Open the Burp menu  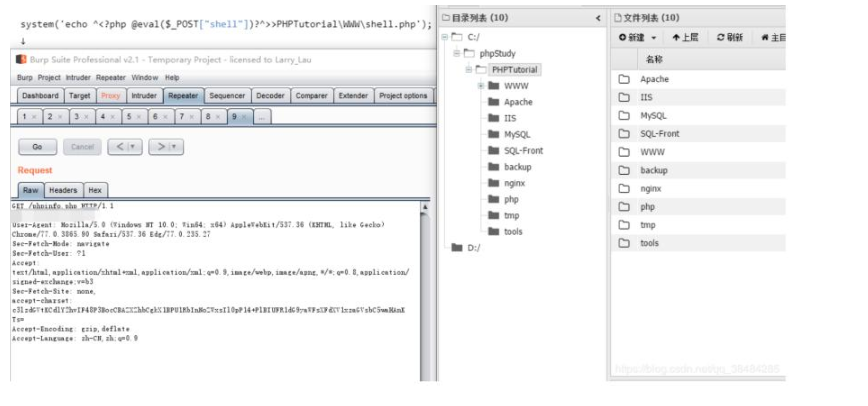[x=25, y=78]
